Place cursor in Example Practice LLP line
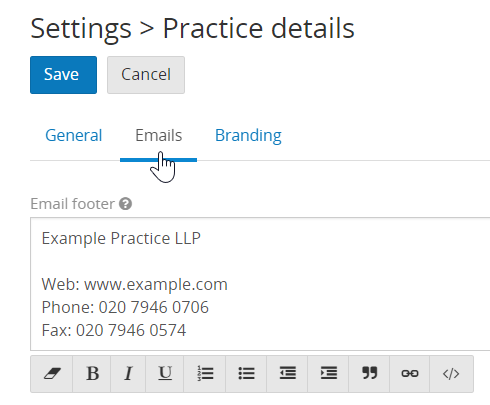This screenshot has width=490, height=405. point(121,238)
